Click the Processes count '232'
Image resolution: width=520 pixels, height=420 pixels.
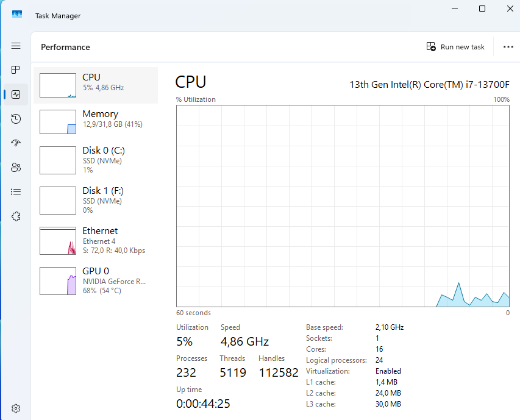186,372
